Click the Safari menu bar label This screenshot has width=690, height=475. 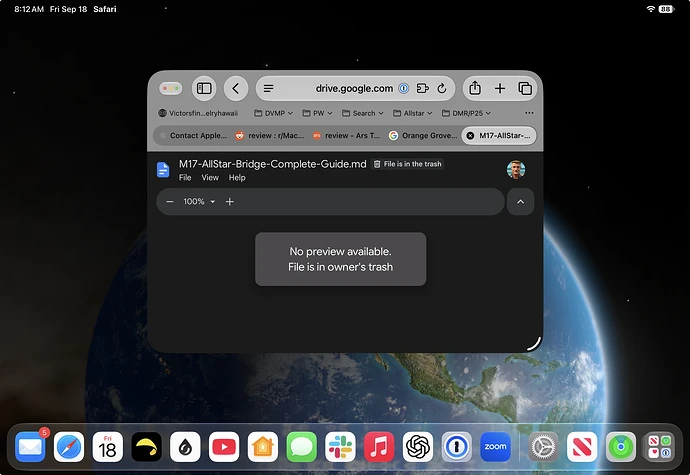tap(105, 9)
